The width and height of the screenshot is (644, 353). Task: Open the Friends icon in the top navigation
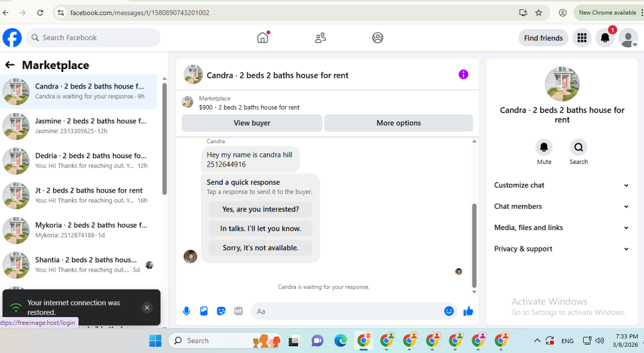tap(320, 37)
